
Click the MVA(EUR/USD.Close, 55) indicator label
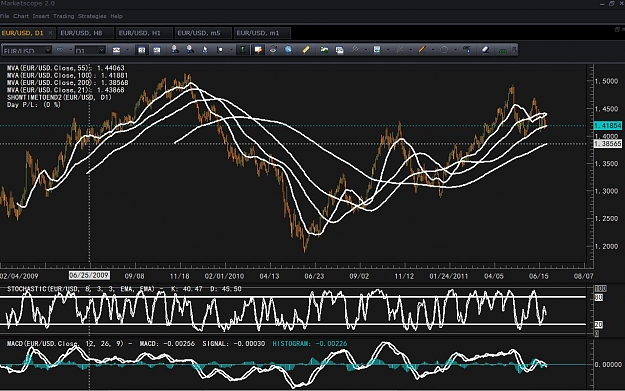[66, 68]
